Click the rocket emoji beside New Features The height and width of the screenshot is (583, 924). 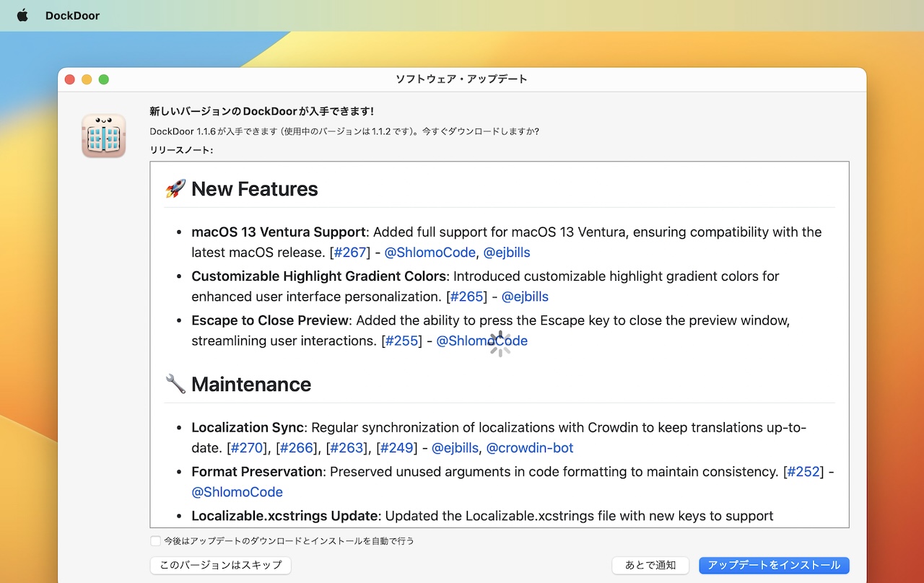tap(175, 189)
